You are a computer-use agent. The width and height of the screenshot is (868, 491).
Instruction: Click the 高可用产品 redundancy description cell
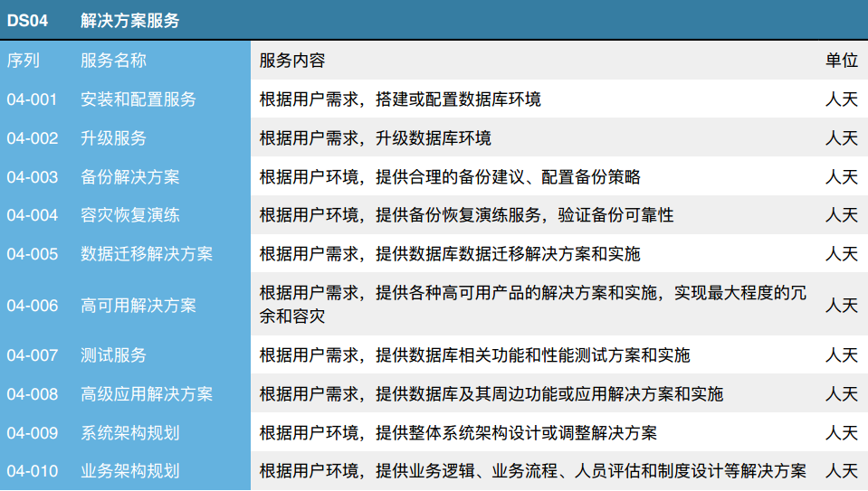point(533,304)
